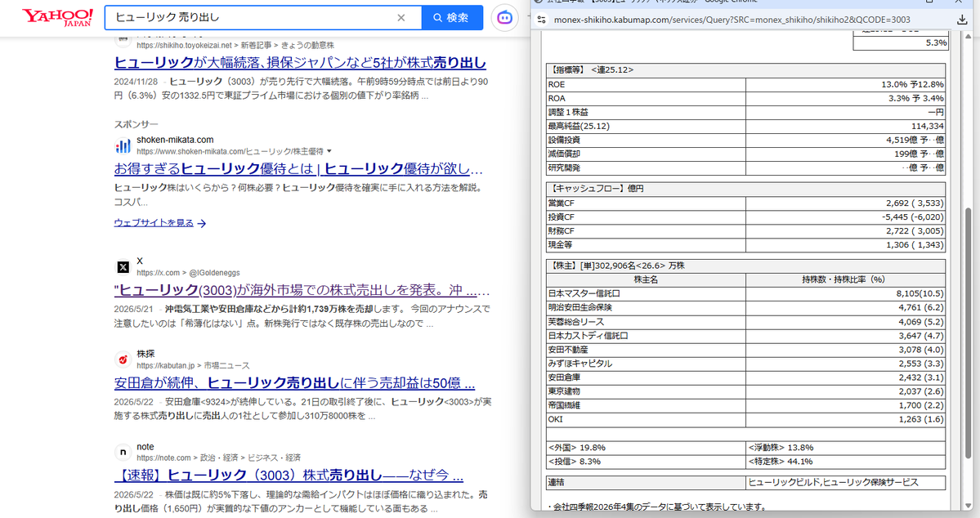980x518 pixels.
Task: Click the X (Twitter) site favicon
Action: tap(123, 267)
